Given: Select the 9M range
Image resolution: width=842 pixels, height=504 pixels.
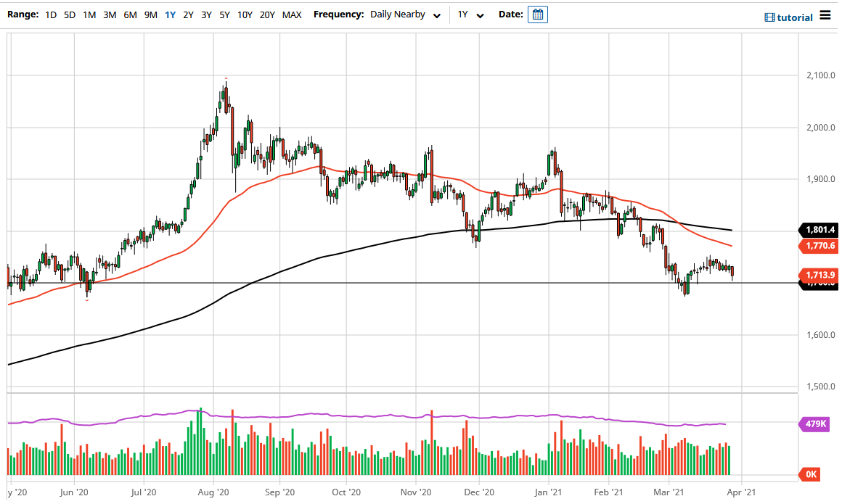Looking at the screenshot, I should point(151,15).
